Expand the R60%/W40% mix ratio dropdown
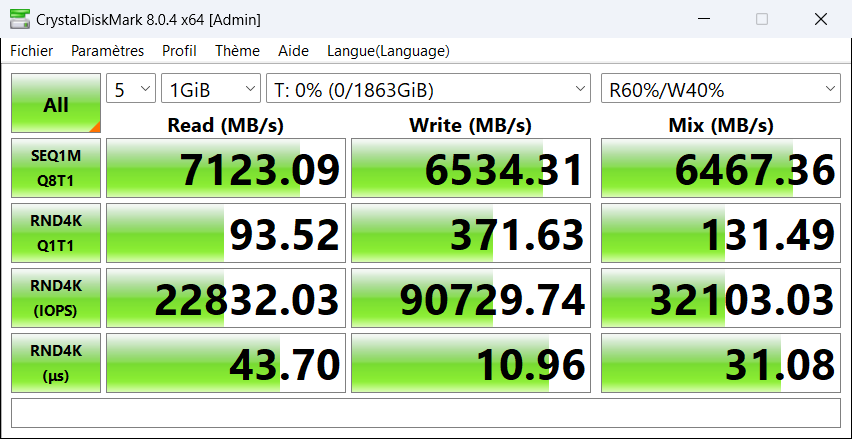 point(720,90)
